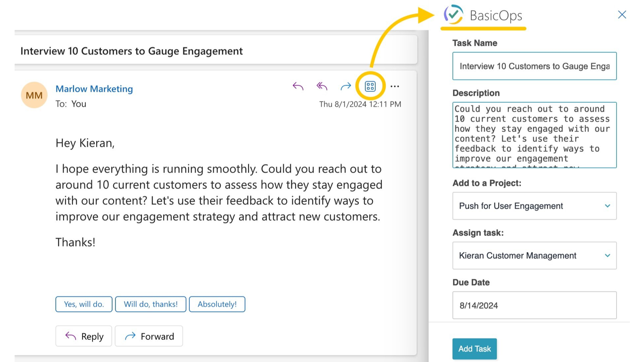The width and height of the screenshot is (644, 362).
Task: Click the Reply button below the email
Action: click(x=84, y=337)
